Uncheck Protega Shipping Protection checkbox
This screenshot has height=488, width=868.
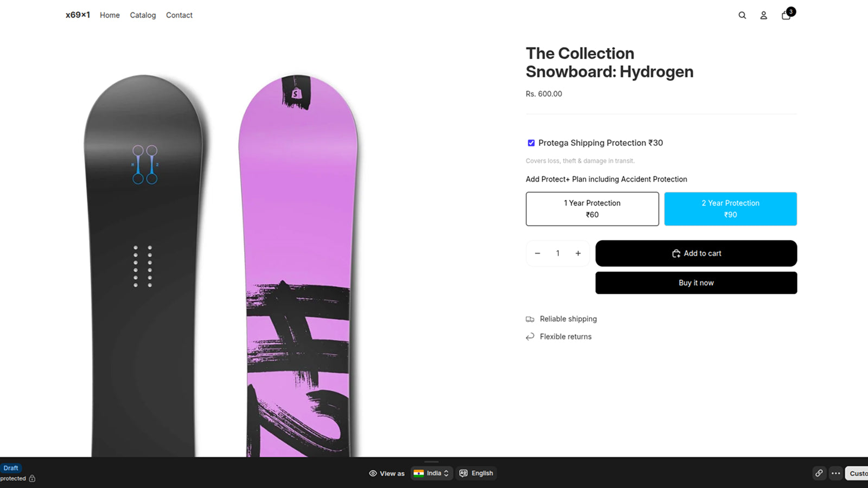(531, 143)
